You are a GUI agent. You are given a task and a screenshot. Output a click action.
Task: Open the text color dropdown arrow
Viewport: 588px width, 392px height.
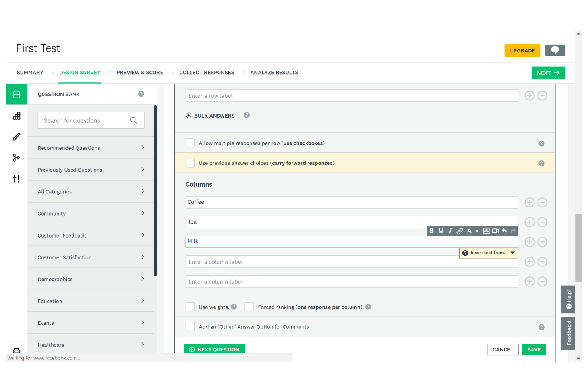(477, 231)
